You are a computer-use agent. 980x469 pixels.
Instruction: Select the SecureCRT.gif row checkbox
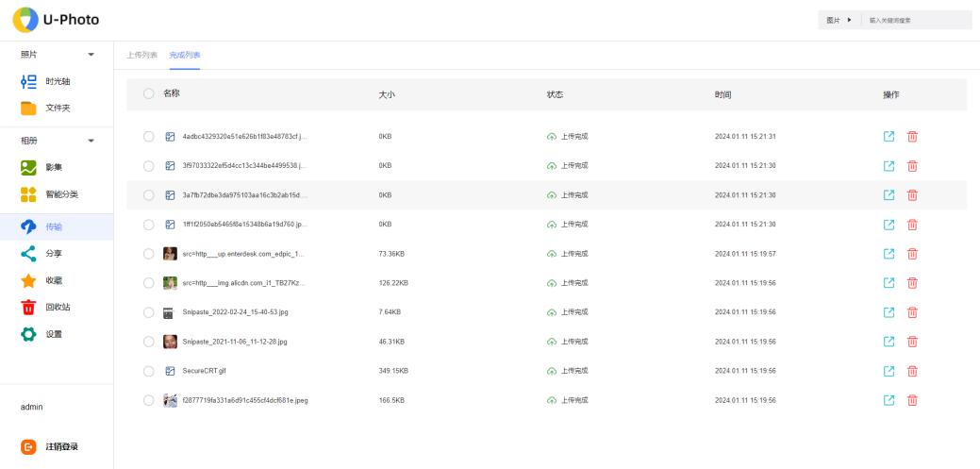148,371
